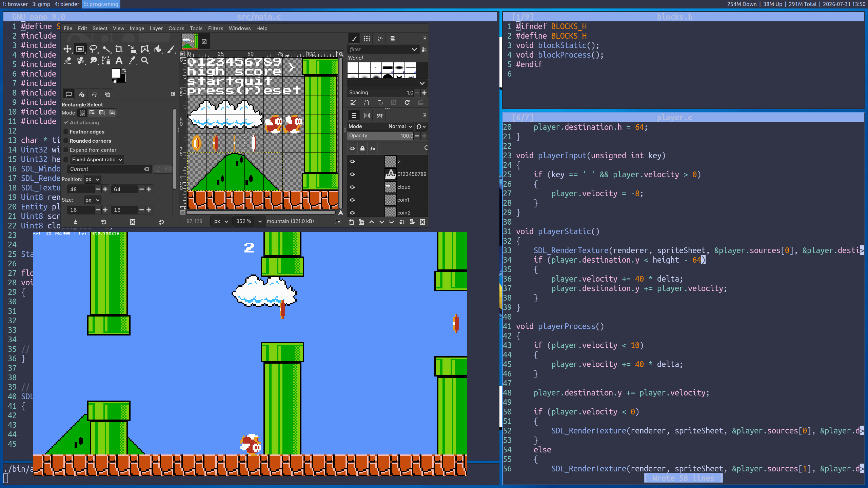Select the Heal tool

point(80,61)
